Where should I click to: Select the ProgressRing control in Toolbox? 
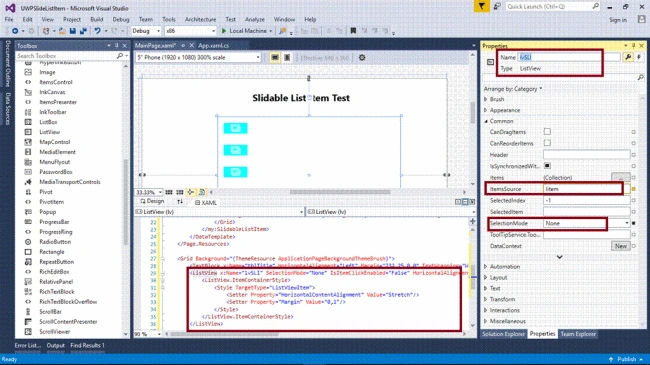56,232
